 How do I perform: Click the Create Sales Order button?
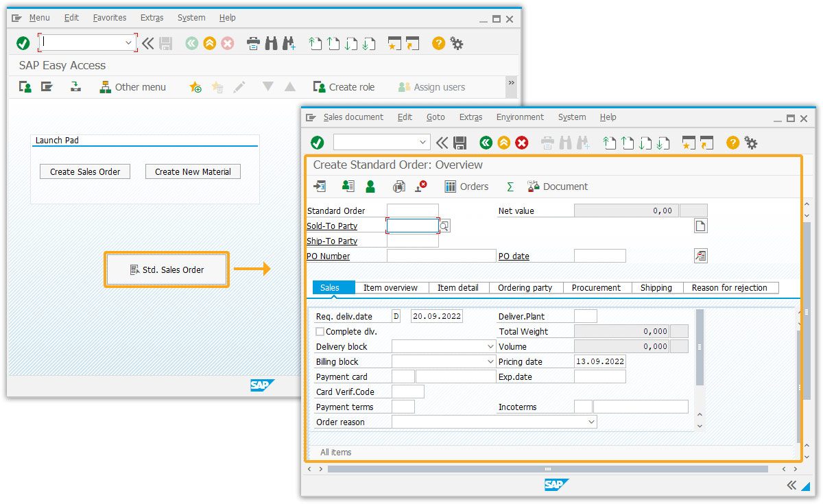point(85,171)
